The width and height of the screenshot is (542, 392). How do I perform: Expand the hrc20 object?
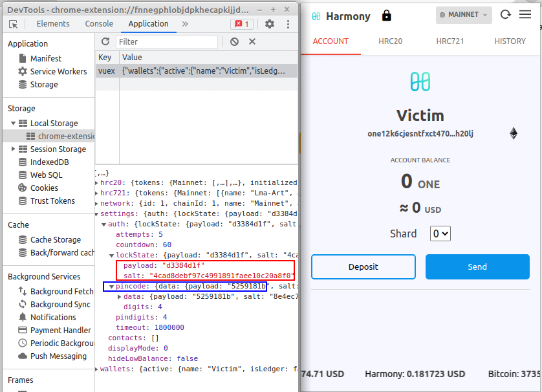(97, 183)
